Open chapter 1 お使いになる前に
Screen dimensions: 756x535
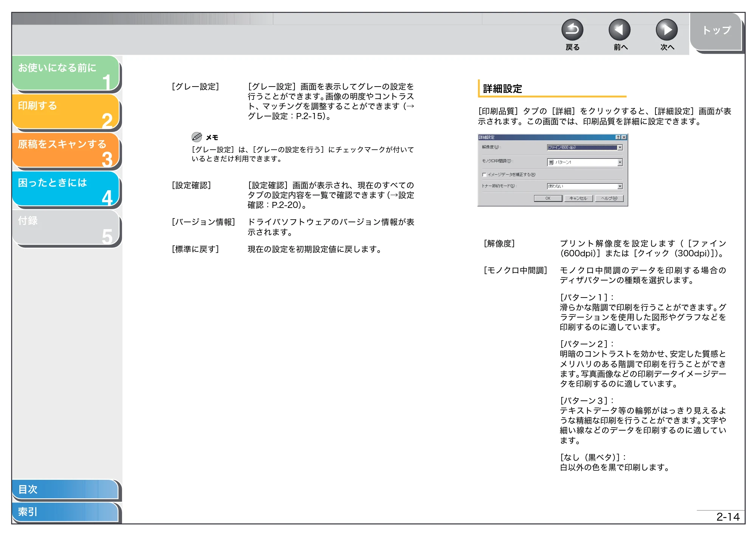(66, 73)
